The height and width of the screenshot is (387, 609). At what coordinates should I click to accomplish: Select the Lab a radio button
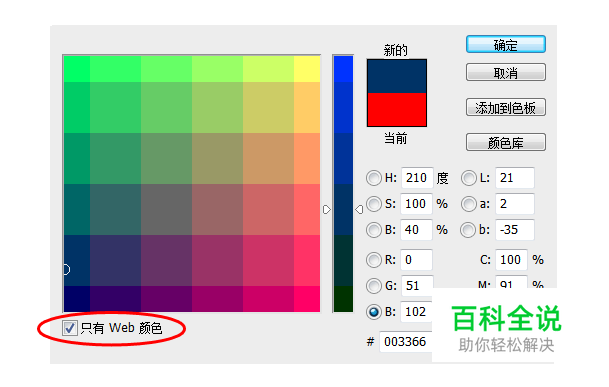[x=468, y=204]
